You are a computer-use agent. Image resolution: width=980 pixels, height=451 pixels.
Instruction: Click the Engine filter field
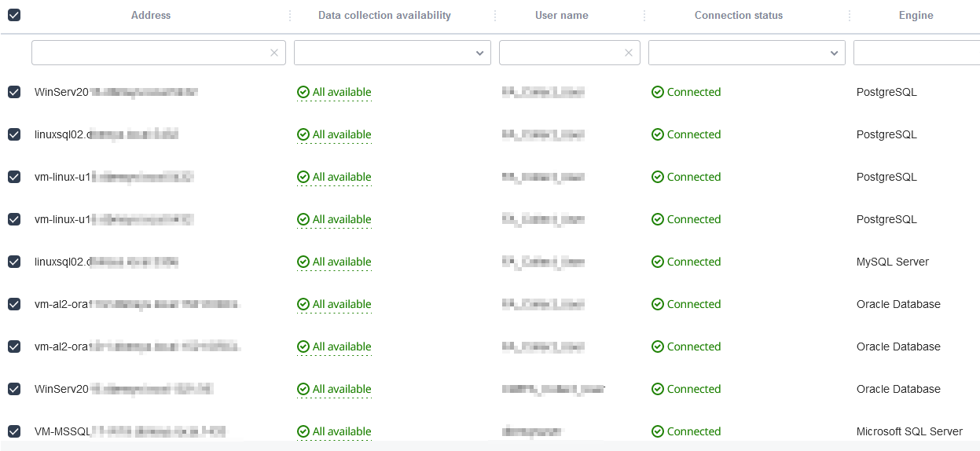[x=916, y=53]
